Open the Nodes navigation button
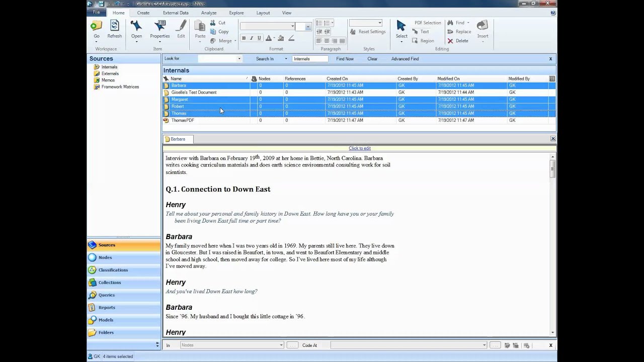This screenshot has height=362, width=644. (x=124, y=257)
